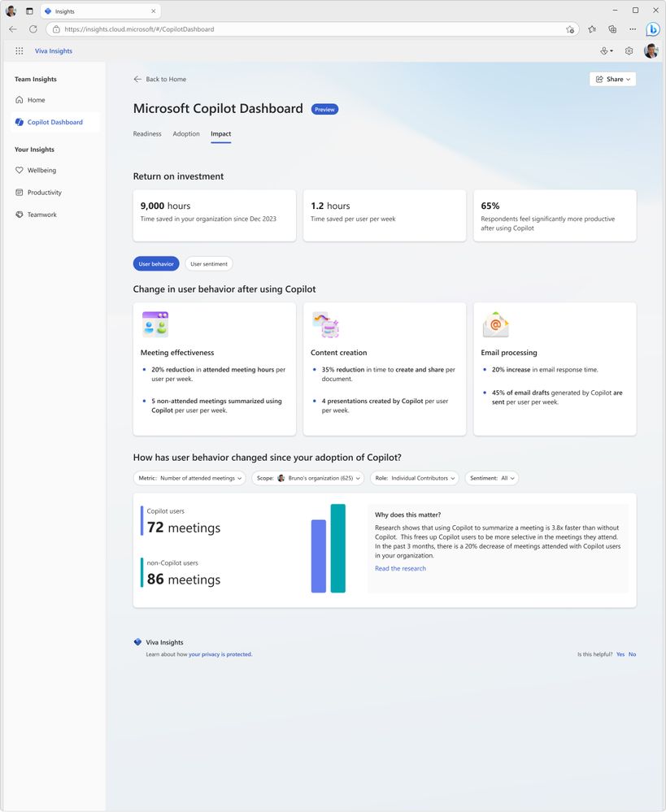Open the Share button menu
Viewport: 666px width, 812px height.
click(x=612, y=79)
